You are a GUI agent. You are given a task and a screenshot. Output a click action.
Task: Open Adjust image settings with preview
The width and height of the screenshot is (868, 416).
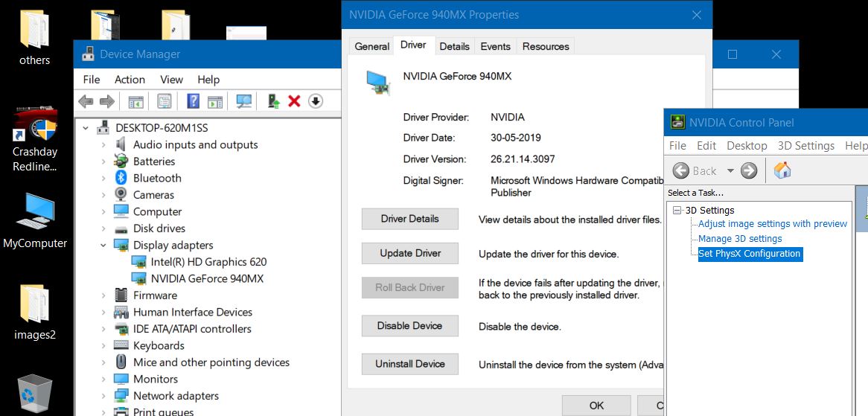(772, 223)
